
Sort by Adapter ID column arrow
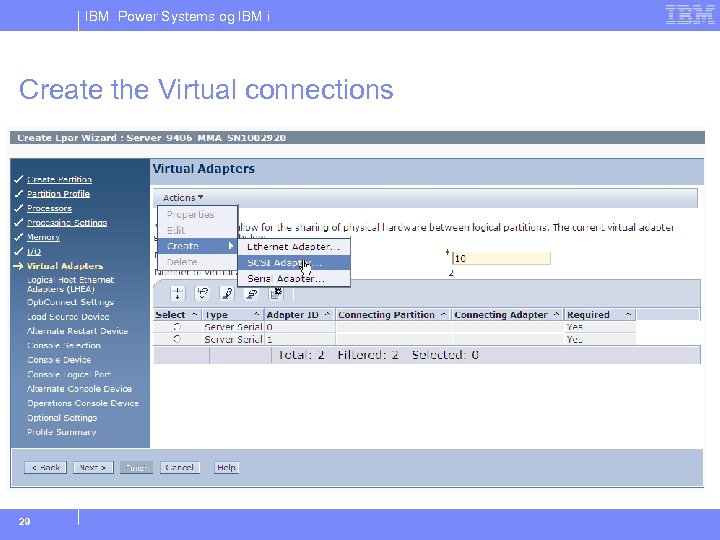pos(327,314)
